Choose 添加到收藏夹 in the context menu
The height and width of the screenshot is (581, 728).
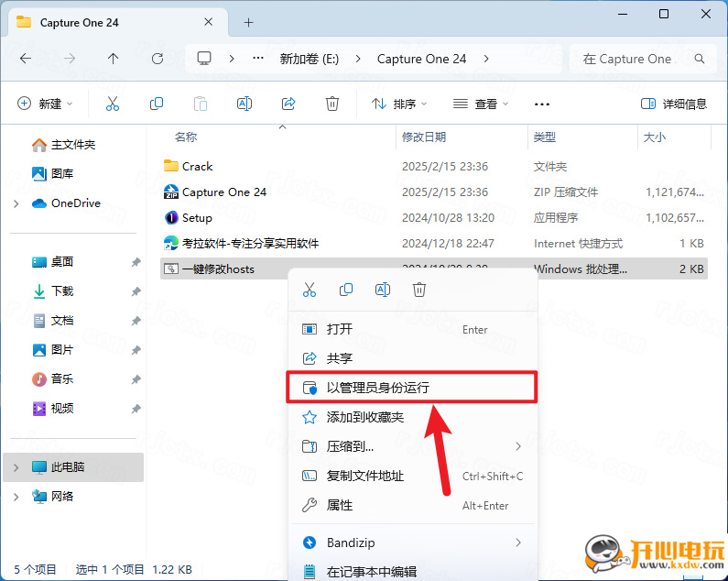point(413,417)
